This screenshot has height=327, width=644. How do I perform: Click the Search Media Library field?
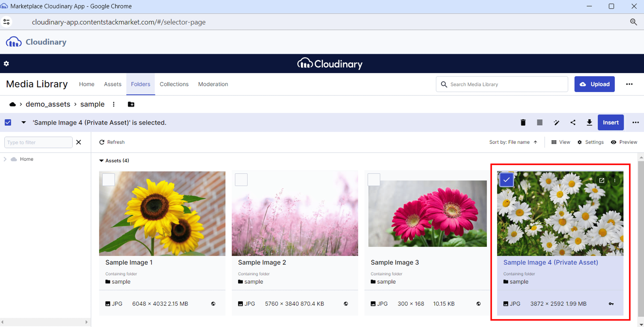pyautogui.click(x=502, y=84)
